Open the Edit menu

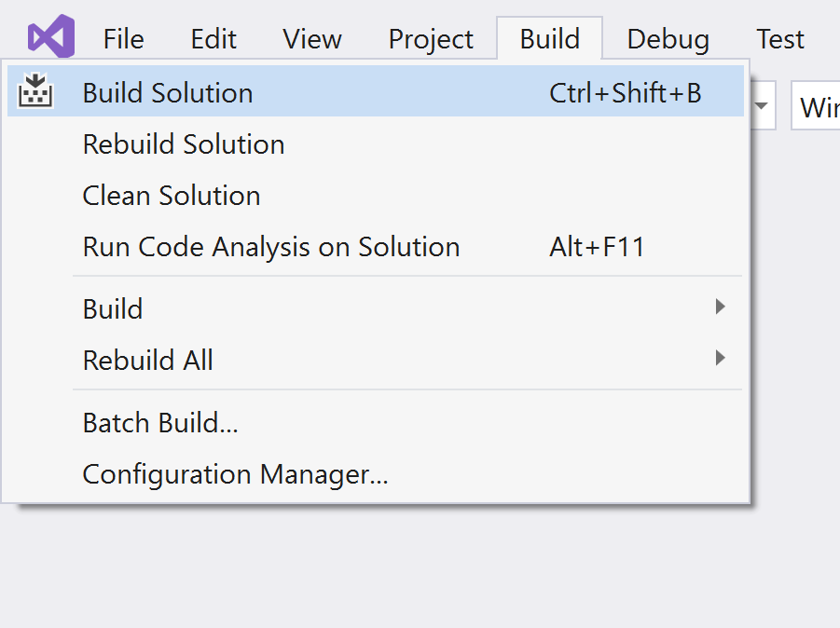(x=213, y=39)
